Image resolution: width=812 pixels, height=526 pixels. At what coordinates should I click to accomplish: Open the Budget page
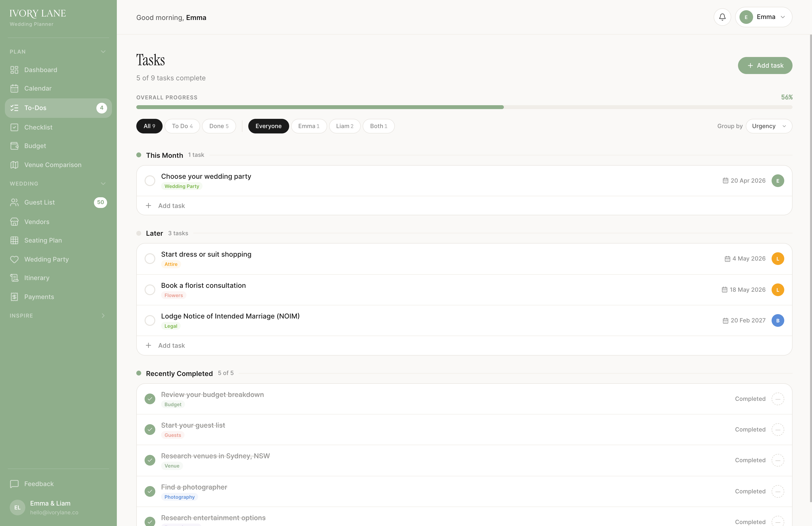(35, 146)
